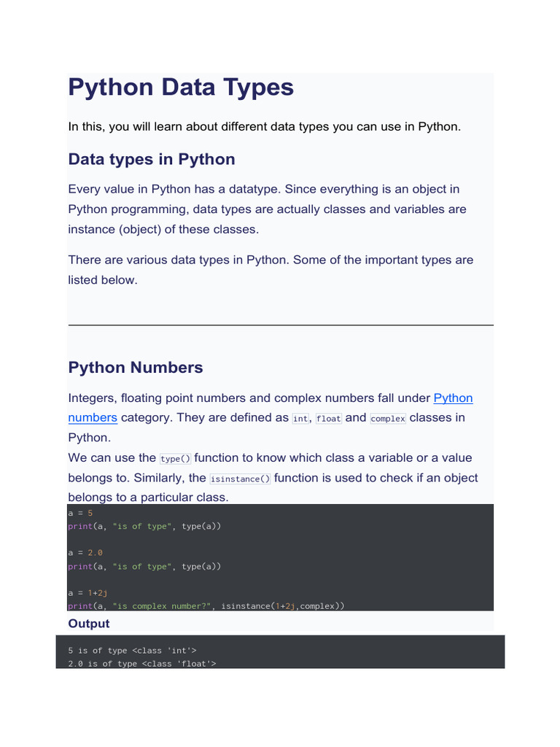Click the intro sentence "In this, you will learn"

tap(265, 126)
